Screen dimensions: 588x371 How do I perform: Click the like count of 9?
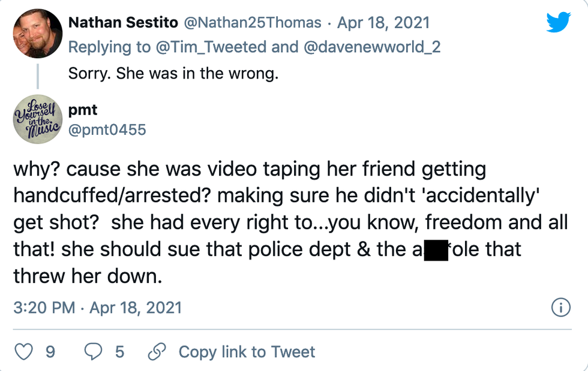(x=50, y=351)
